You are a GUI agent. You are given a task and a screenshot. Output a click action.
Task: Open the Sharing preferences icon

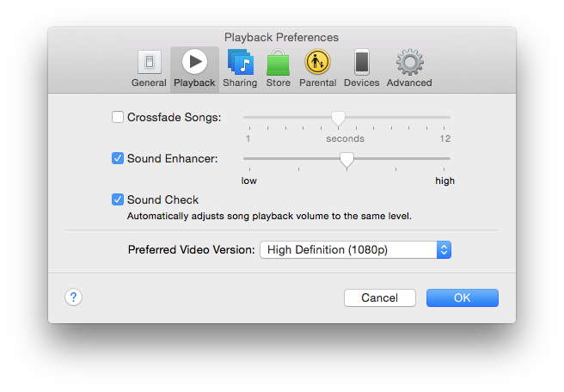239,63
